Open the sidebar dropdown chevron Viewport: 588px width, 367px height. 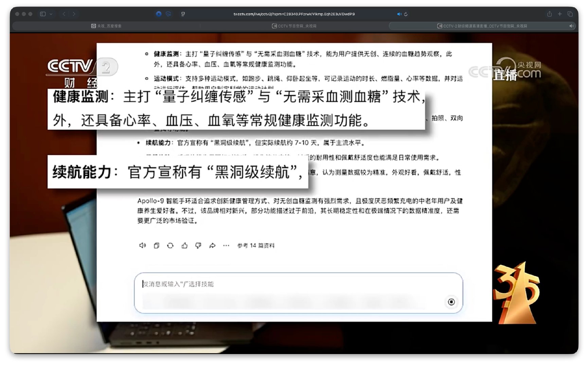click(51, 14)
